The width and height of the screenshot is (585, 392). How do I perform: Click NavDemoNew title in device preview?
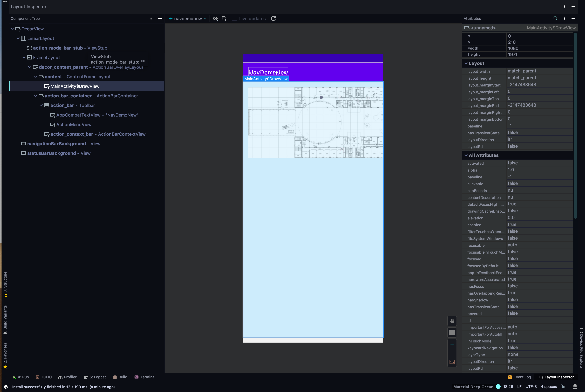[x=268, y=72]
